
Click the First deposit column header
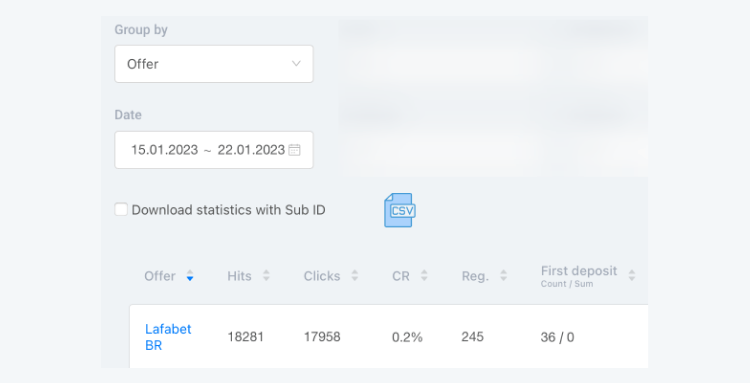(579, 276)
